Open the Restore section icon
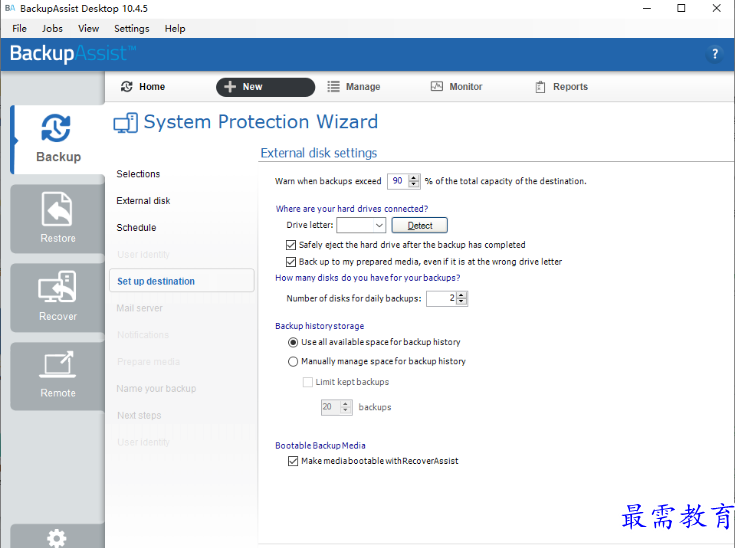Viewport: 743px width, 548px height. [x=57, y=209]
